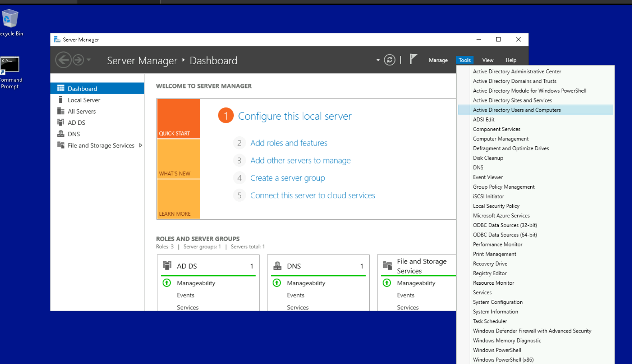Image resolution: width=632 pixels, height=364 pixels.
Task: Open Active Directory Users and Computers
Action: click(x=535, y=110)
